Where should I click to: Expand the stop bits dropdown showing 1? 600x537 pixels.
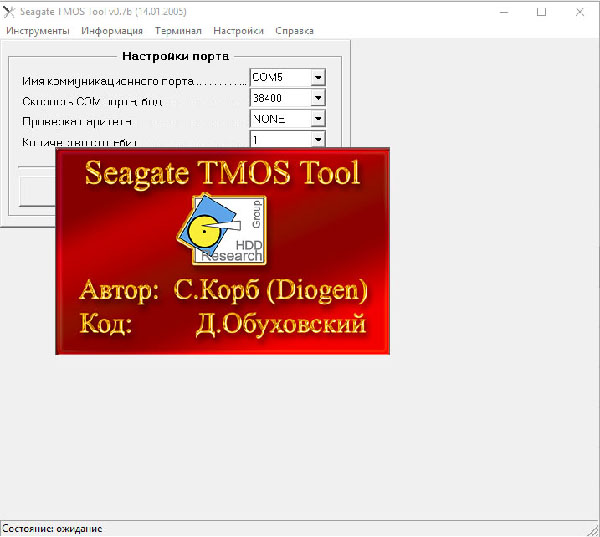(318, 139)
